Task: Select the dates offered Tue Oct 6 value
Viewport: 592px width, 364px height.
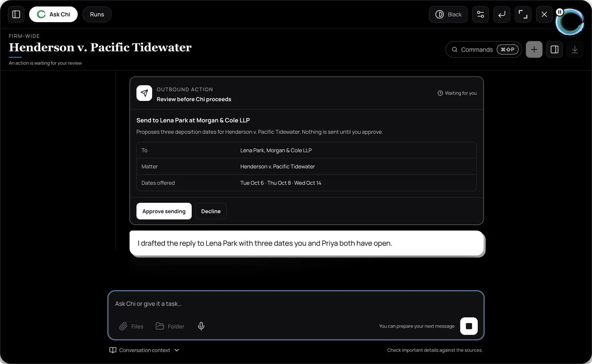Action: click(x=252, y=183)
